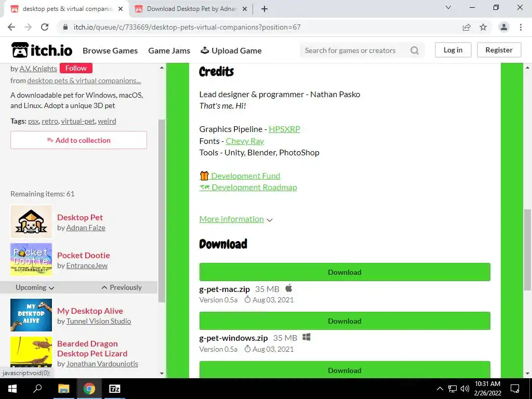Close the 'desktop pets & virtual companions' tab
The height and width of the screenshot is (399, 532).
(x=121, y=9)
